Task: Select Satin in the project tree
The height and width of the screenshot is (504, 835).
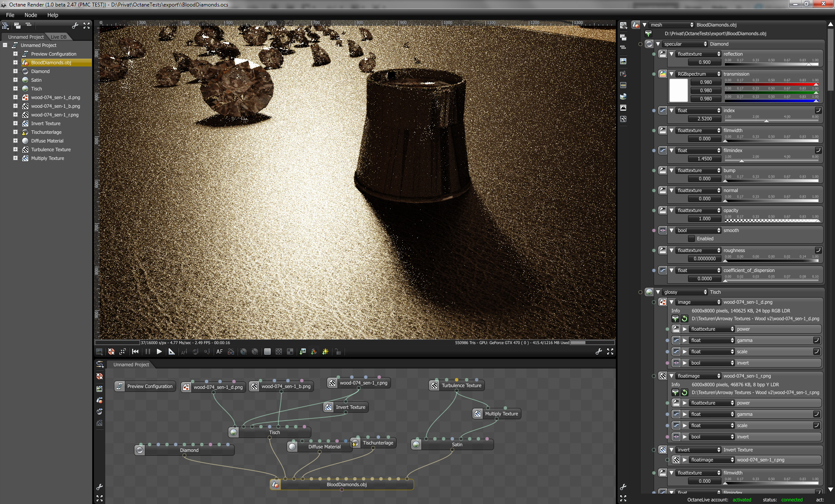Action: [36, 80]
